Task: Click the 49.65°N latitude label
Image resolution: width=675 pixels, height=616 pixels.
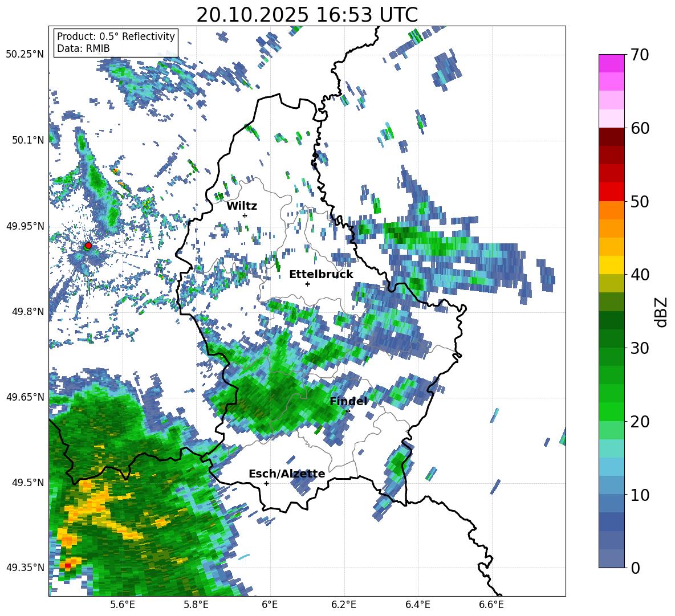Action: tap(25, 397)
